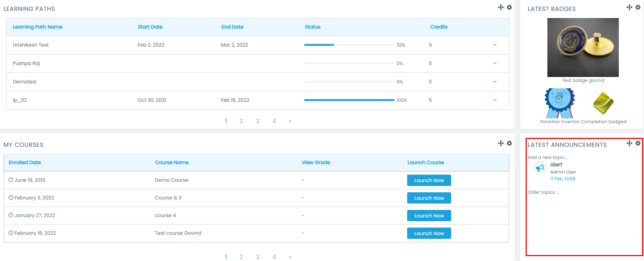Screen dimensions: 644x261
Task: Open settings gear in Learning Paths panel
Action: coord(509,7)
